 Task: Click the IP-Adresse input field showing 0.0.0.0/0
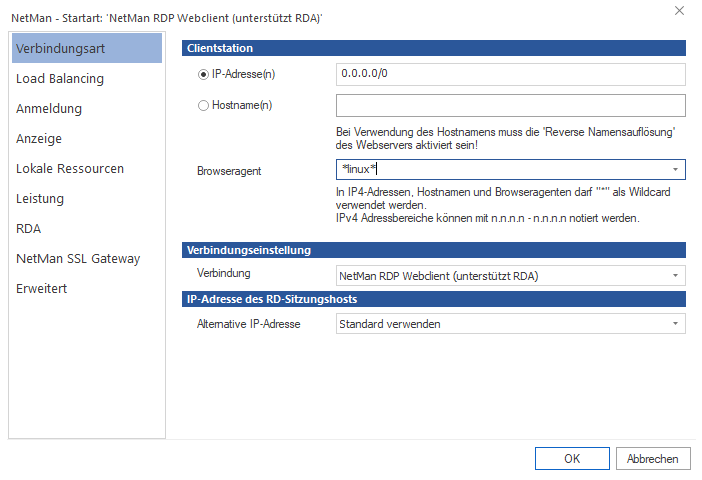[x=510, y=74]
